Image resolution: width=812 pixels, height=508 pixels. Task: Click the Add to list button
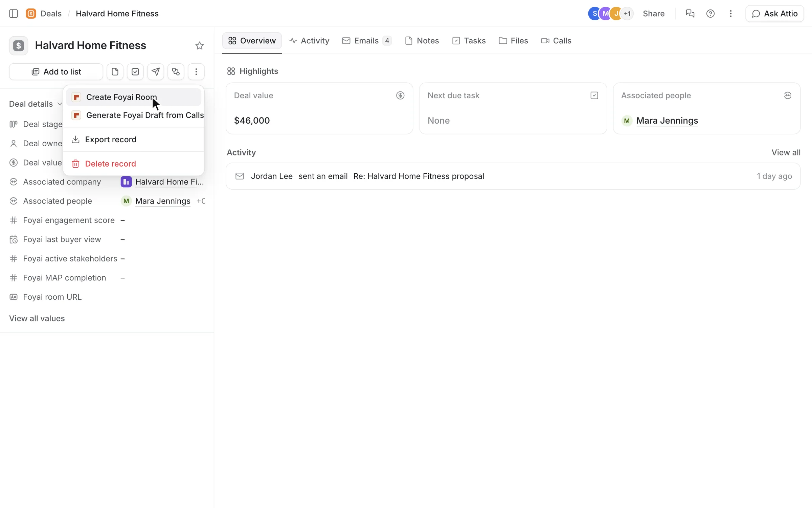point(56,72)
